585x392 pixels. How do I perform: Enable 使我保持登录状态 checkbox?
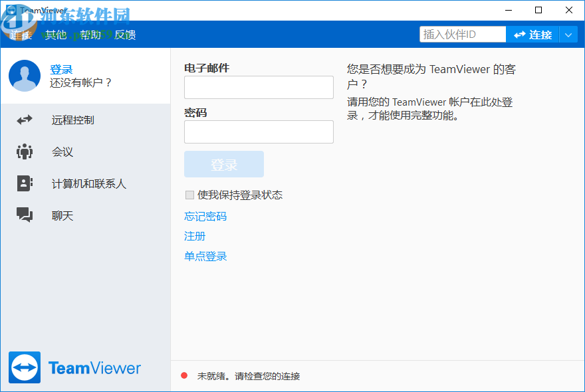(x=189, y=195)
